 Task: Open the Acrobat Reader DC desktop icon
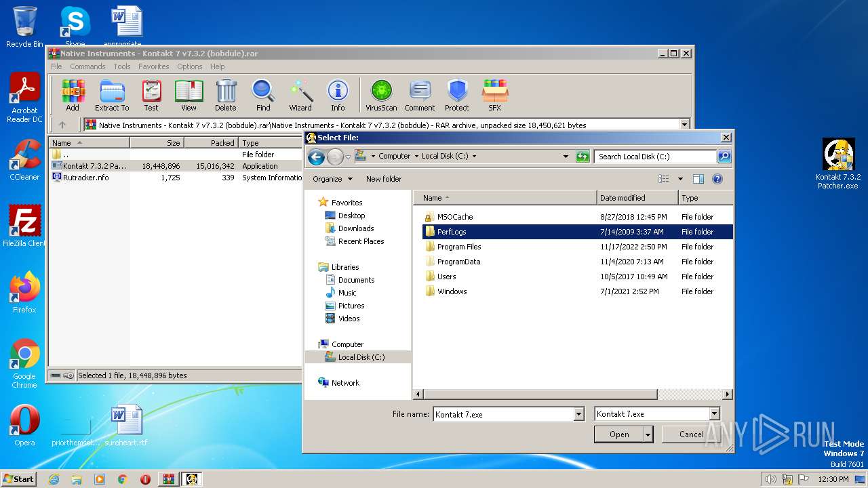[x=24, y=99]
